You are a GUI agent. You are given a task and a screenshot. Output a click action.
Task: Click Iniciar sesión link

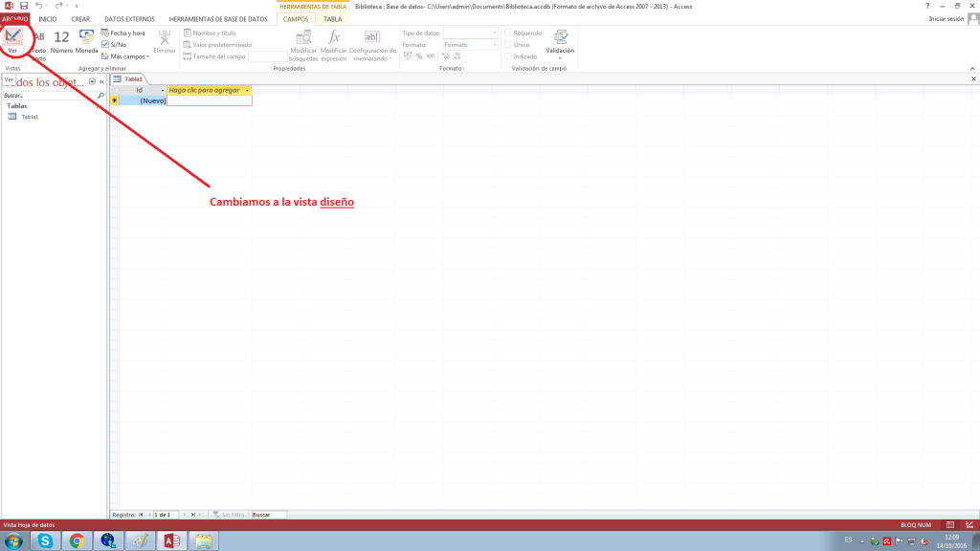[947, 19]
